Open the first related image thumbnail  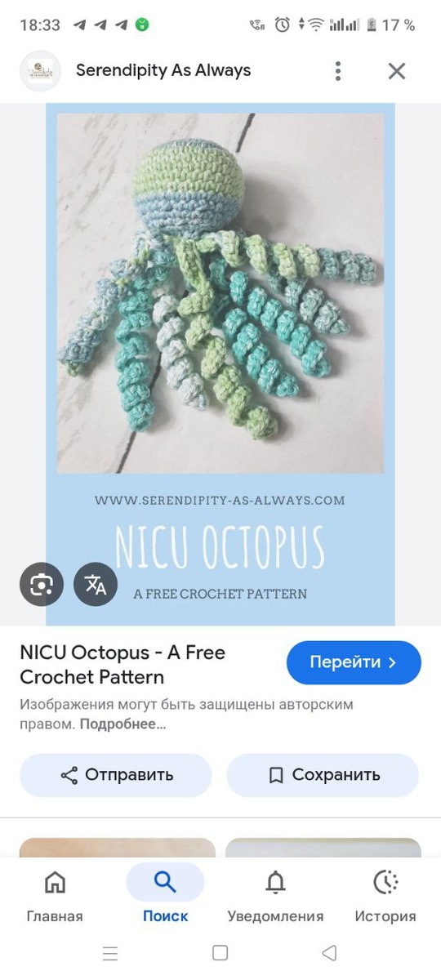pos(118,848)
